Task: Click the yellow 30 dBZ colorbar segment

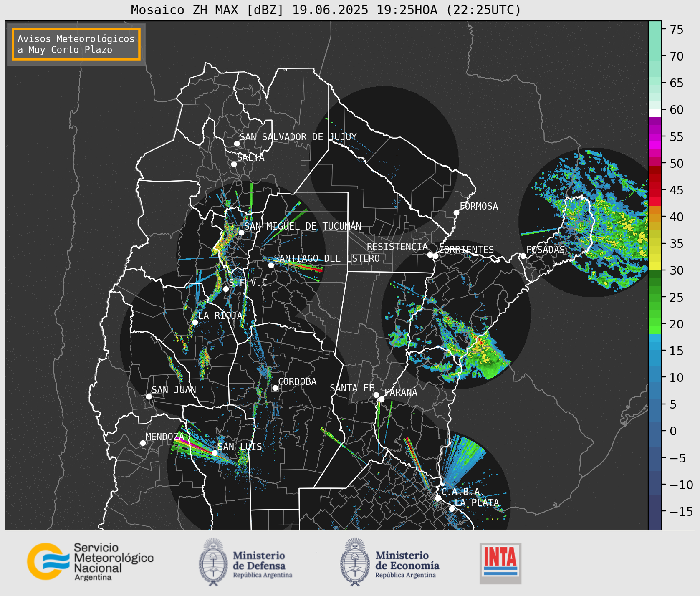Action: pyautogui.click(x=655, y=266)
